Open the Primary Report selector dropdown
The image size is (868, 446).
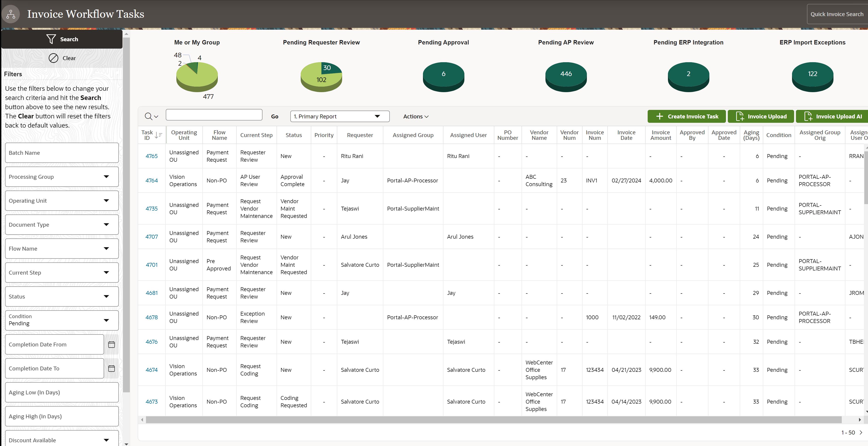(340, 116)
